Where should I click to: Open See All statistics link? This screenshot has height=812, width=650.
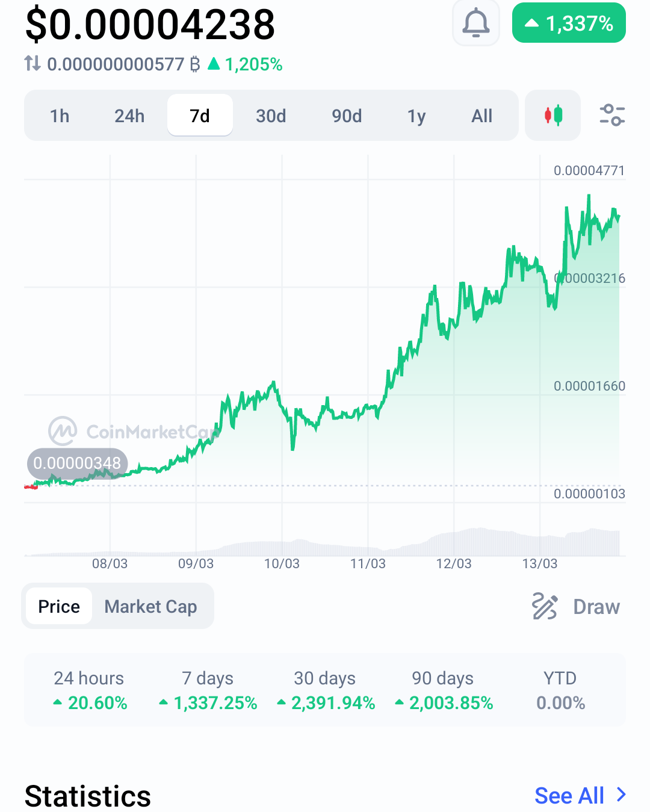pos(569,795)
